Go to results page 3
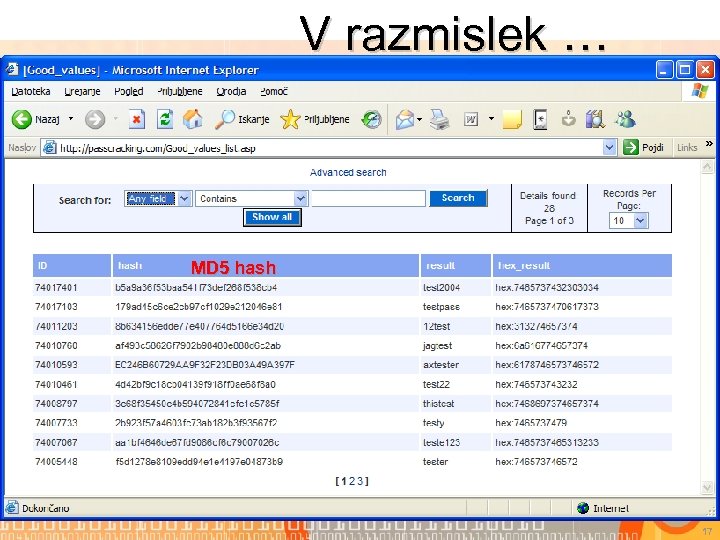 coord(360,481)
